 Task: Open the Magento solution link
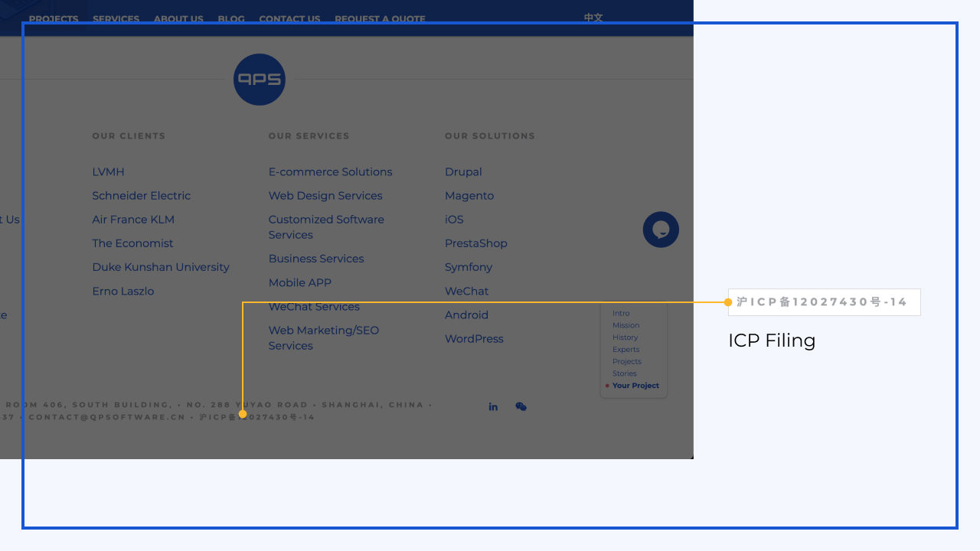tap(469, 196)
